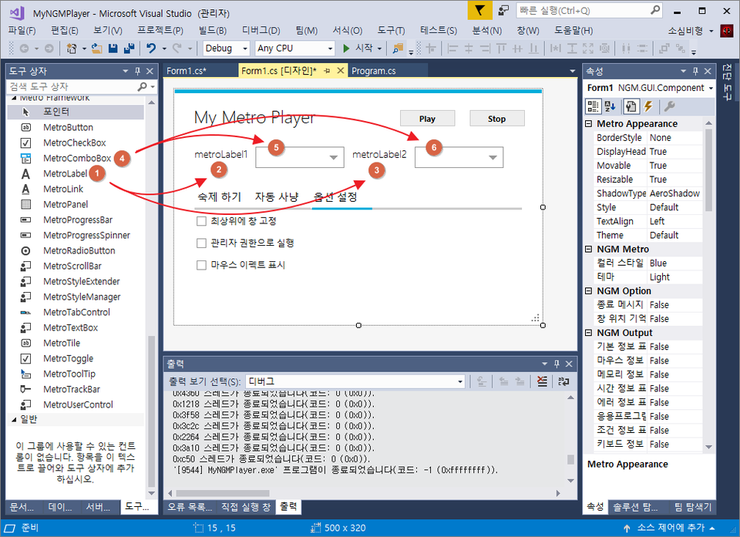Click the Open File folder icon
Screen dimensions: 740x537
point(97,48)
